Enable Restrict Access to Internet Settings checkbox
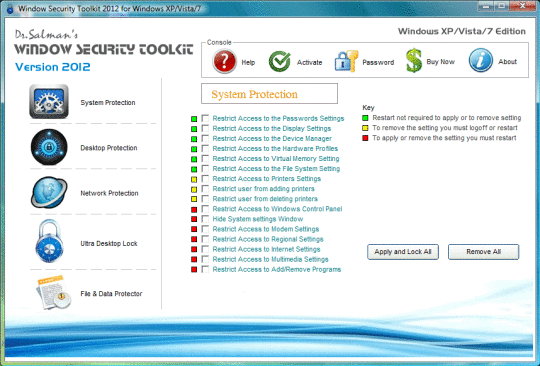Screen dimensions: 540x366 [x=205, y=249]
